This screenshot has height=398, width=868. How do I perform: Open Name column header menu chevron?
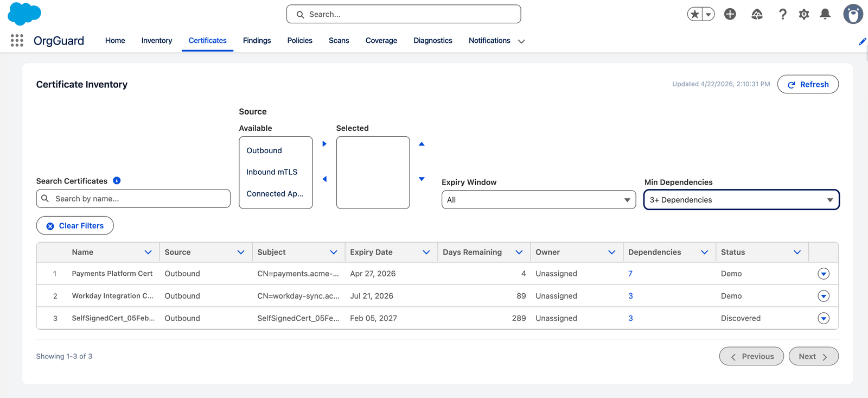click(x=148, y=252)
